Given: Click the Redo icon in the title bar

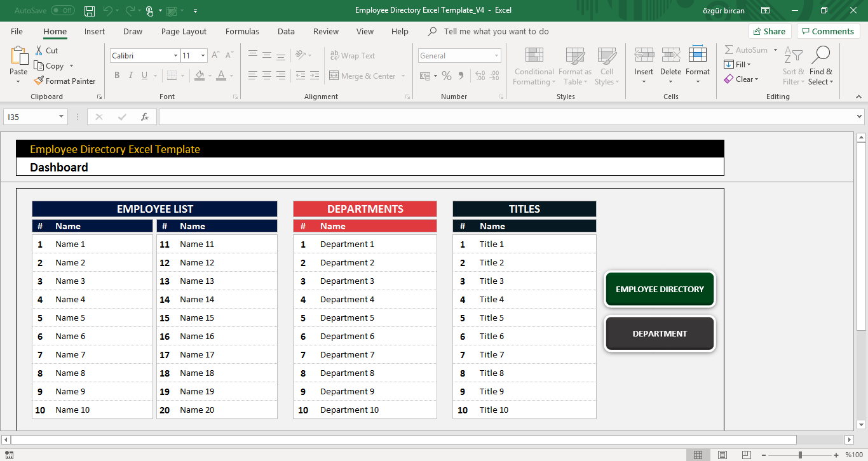Looking at the screenshot, I should coord(130,11).
